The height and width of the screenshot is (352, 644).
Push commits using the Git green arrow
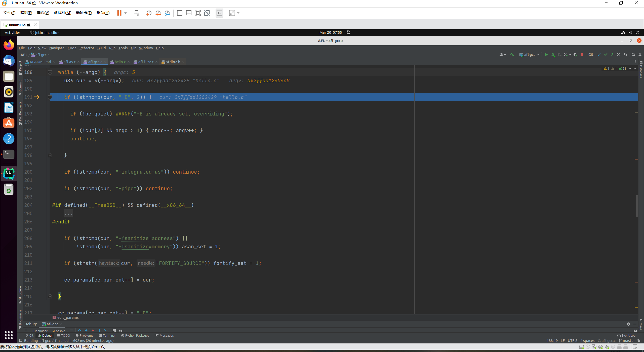612,55
